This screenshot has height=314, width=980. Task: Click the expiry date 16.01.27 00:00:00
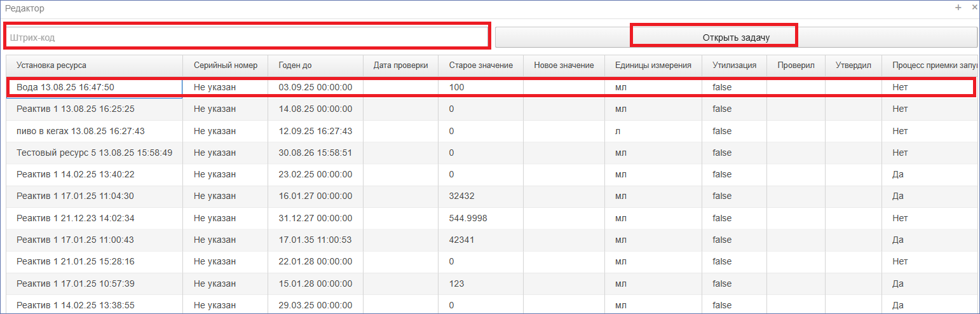click(315, 196)
